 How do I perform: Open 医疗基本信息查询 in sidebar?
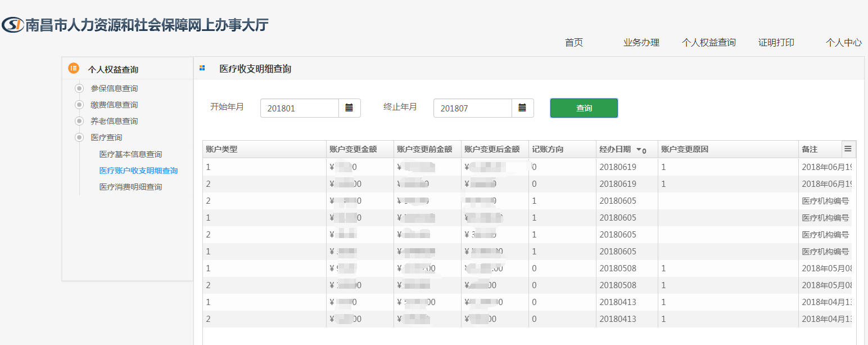(x=130, y=154)
